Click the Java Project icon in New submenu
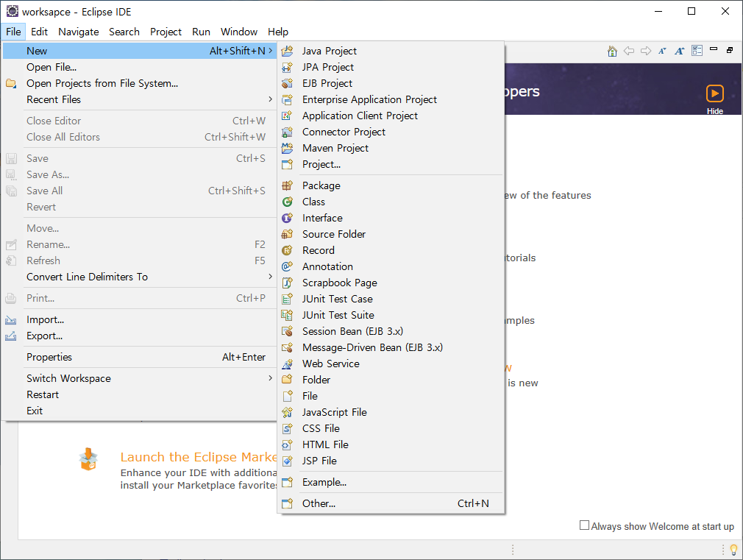The image size is (743, 560). (x=287, y=51)
